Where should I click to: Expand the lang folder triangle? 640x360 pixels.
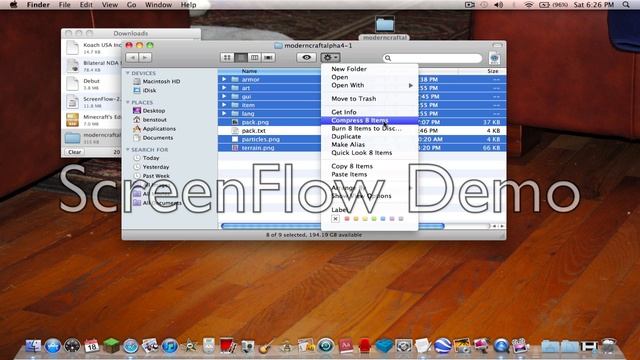[x=224, y=113]
